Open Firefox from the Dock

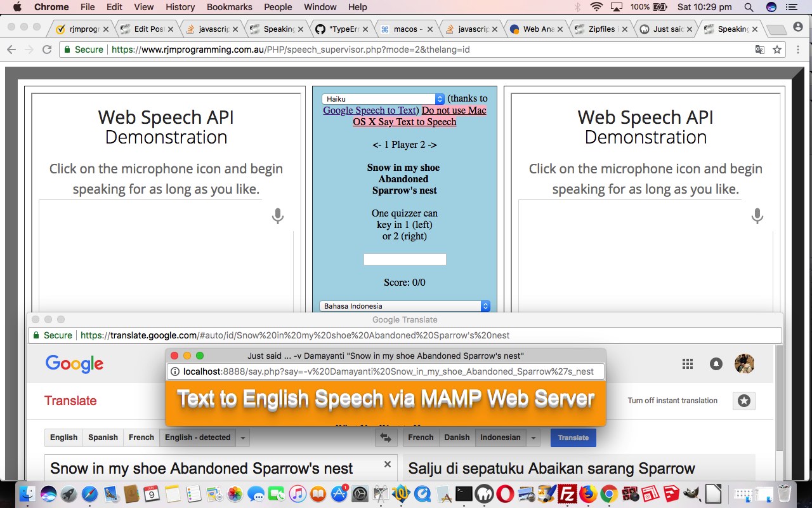click(x=588, y=493)
